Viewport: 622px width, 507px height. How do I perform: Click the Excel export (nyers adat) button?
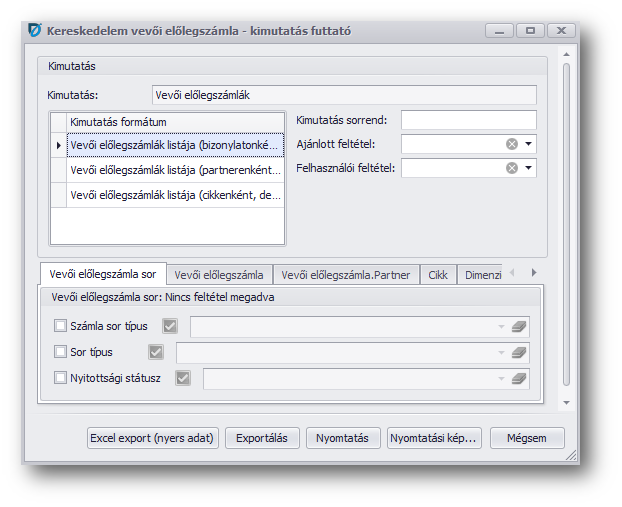point(151,438)
